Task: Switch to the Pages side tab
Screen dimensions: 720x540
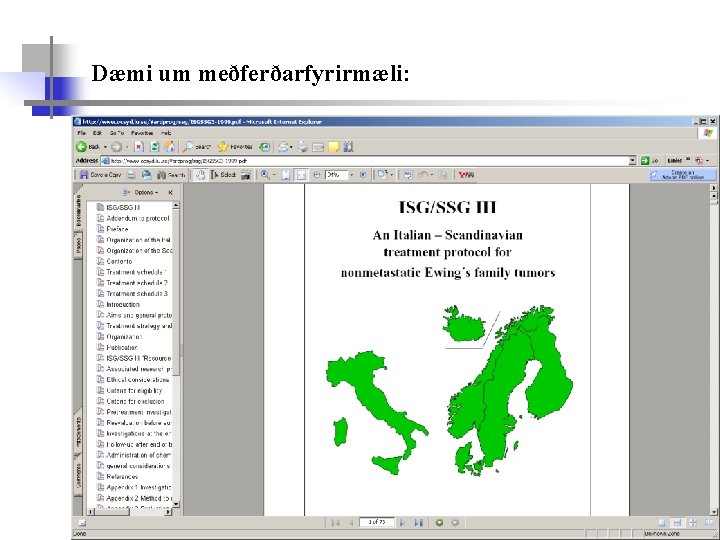Action: tap(78, 246)
